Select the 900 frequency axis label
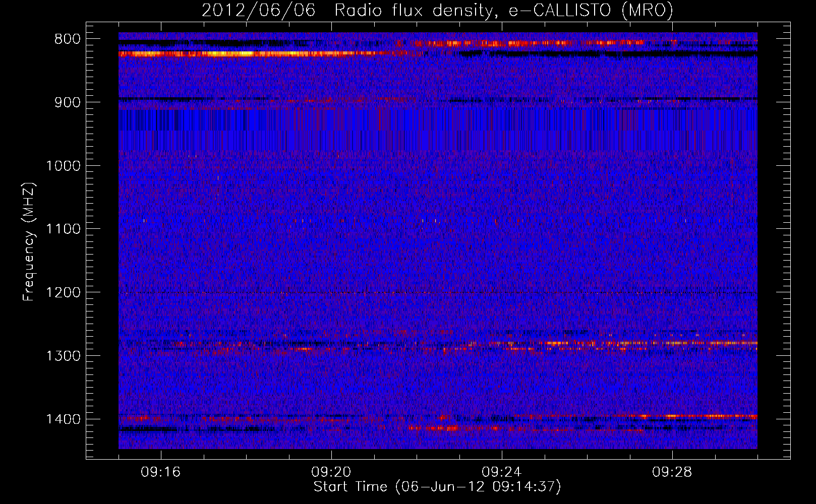 click(68, 102)
